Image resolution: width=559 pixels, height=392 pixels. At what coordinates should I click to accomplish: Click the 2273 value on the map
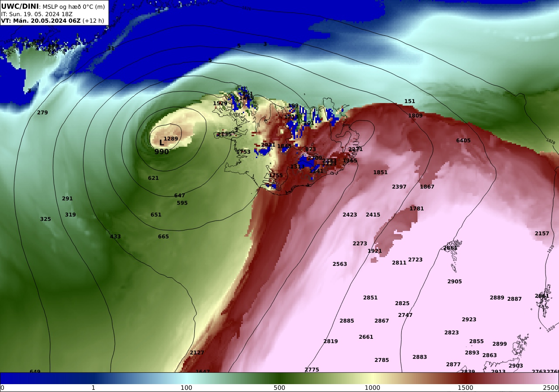pos(360,244)
